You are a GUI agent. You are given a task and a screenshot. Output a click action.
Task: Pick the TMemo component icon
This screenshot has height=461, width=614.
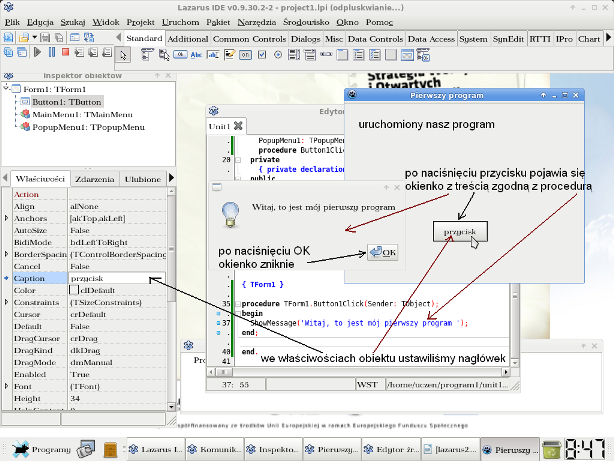pos(229,55)
